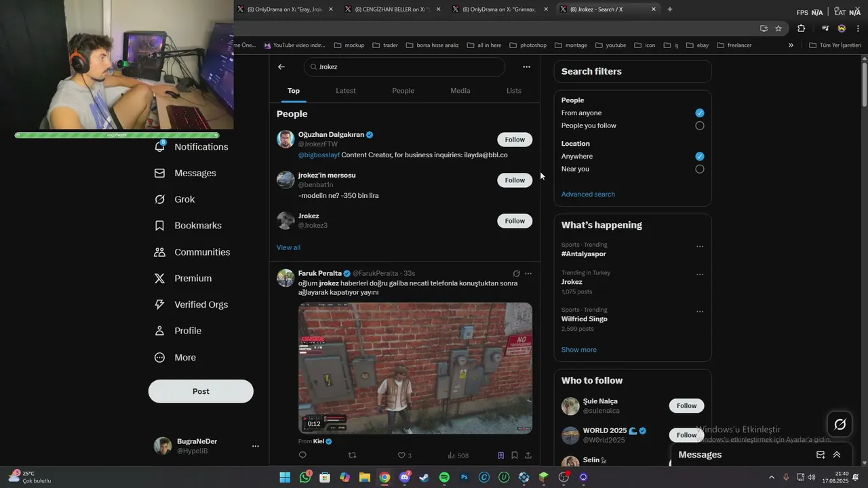Screen dimensions: 868x488
Task: Open Discord from the taskbar
Action: tap(405, 477)
